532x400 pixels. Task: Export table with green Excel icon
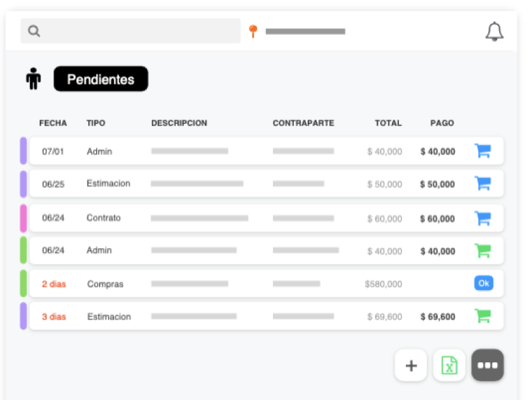tap(449, 365)
